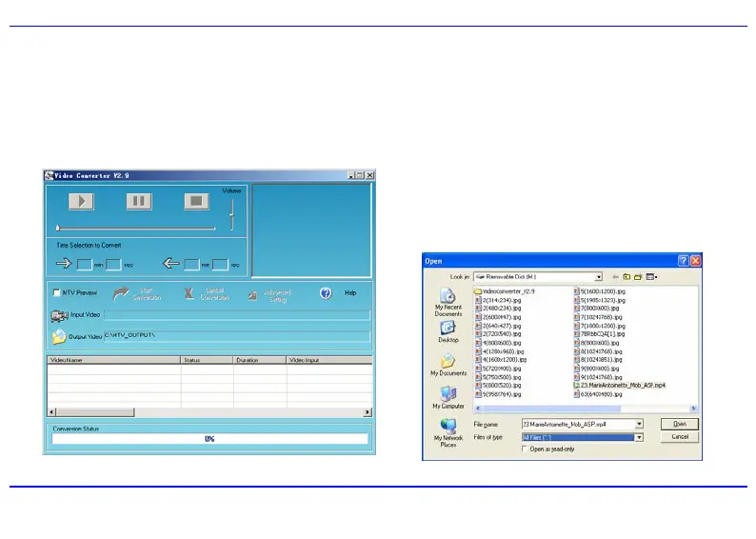
Task: Click the Cancel Conversion icon
Action: (x=190, y=293)
